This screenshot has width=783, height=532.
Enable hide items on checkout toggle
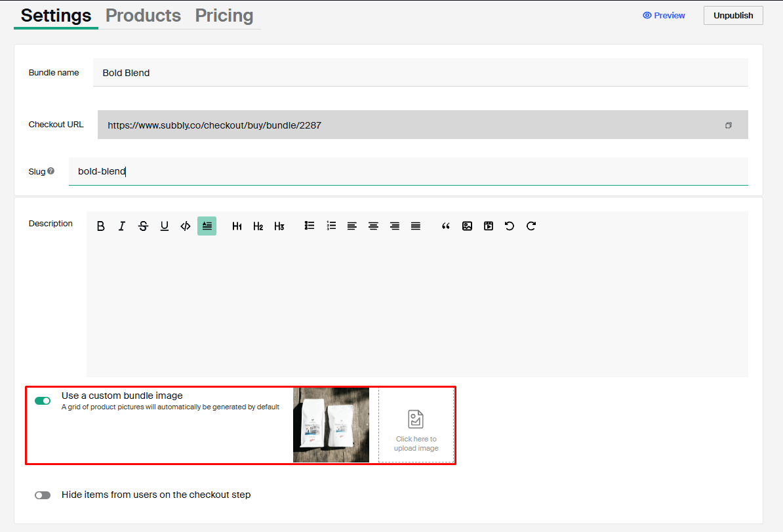[43, 495]
